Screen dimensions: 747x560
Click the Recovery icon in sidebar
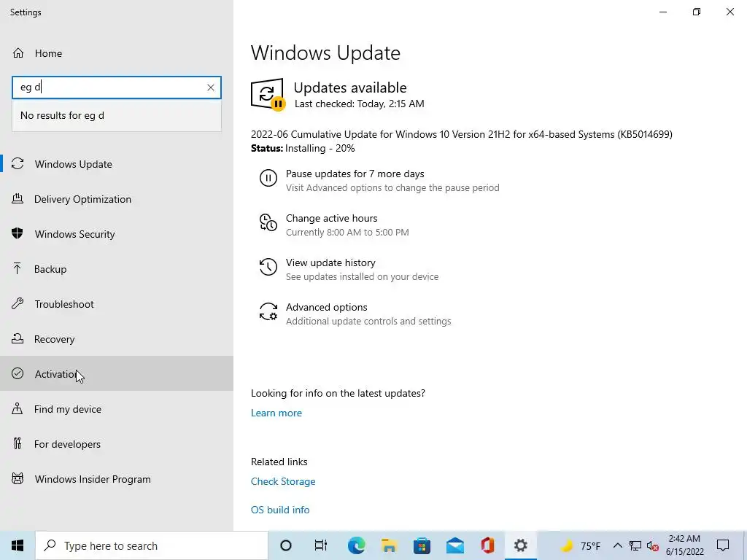(18, 339)
